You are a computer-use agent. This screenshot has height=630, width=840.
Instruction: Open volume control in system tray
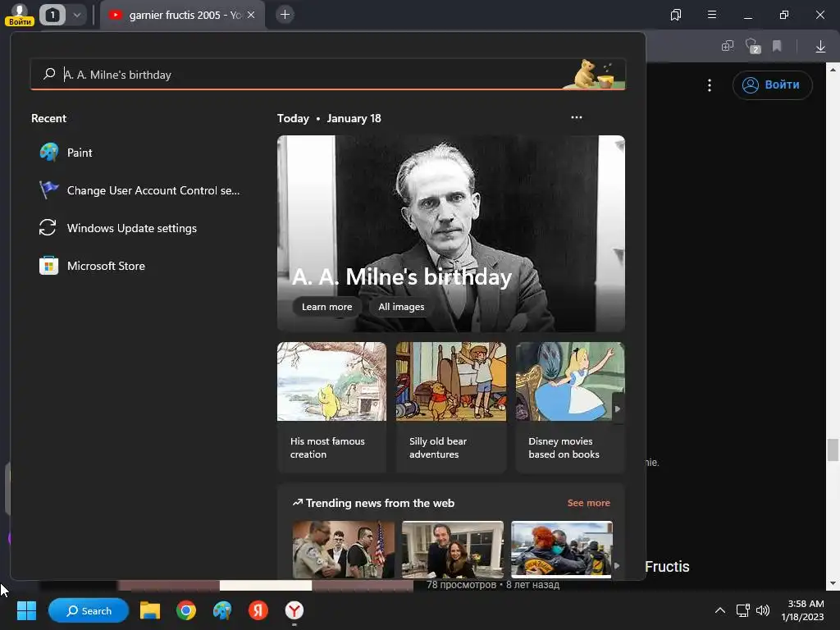tap(763, 610)
